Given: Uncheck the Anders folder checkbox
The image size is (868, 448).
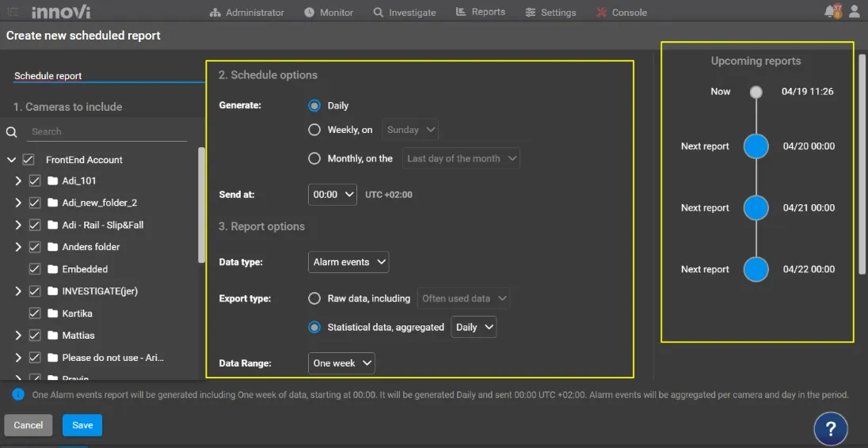Looking at the screenshot, I should tap(35, 247).
